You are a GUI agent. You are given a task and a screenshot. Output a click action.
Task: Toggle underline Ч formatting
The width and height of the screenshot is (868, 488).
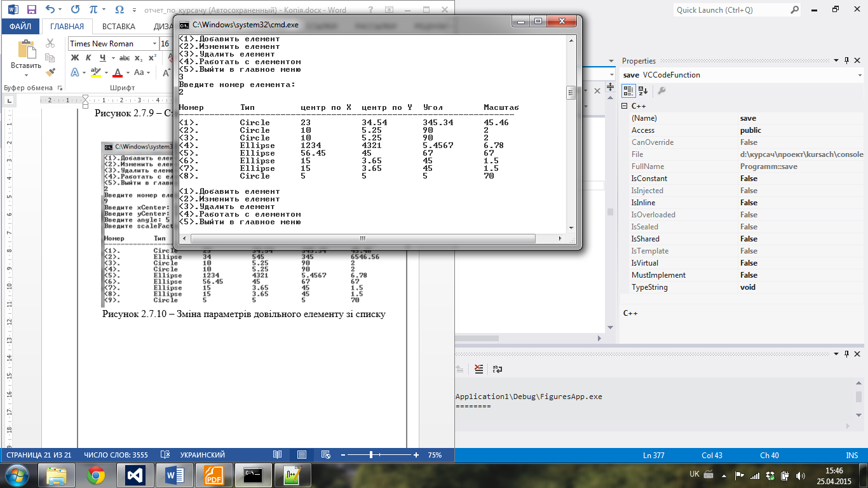pos(102,58)
